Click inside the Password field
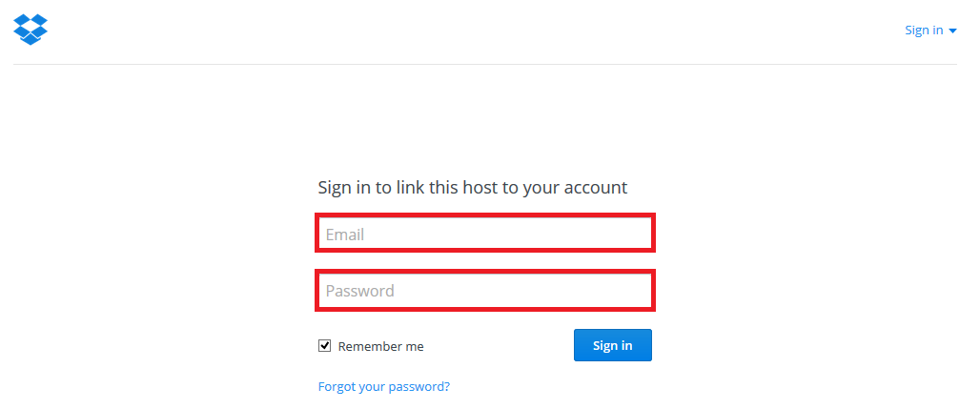The image size is (980, 409). 484,291
